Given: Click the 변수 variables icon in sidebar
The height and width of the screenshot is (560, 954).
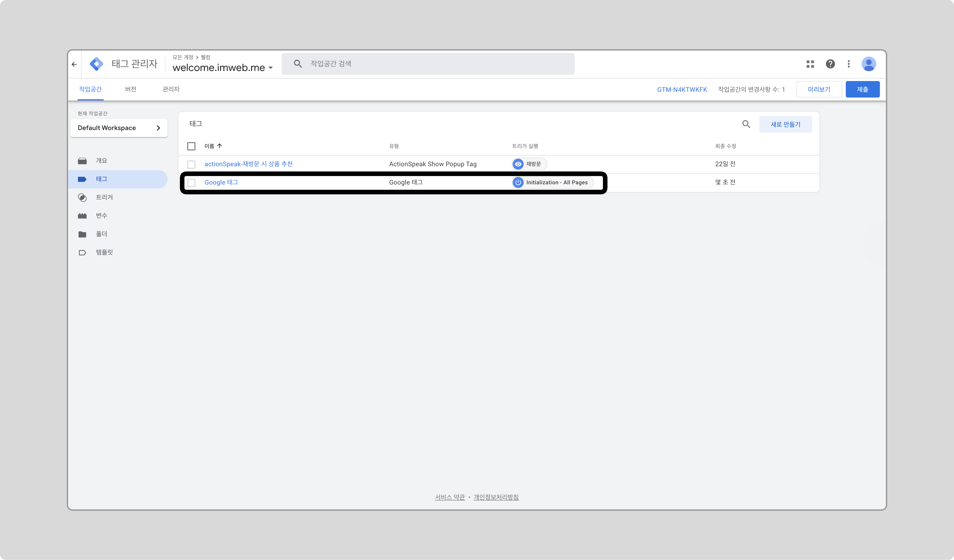Looking at the screenshot, I should [x=82, y=216].
